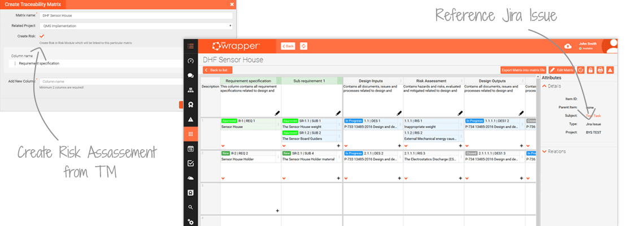Edit Design Outputs description with pencil icon
The height and width of the screenshot is (226, 644).
tap(521, 113)
